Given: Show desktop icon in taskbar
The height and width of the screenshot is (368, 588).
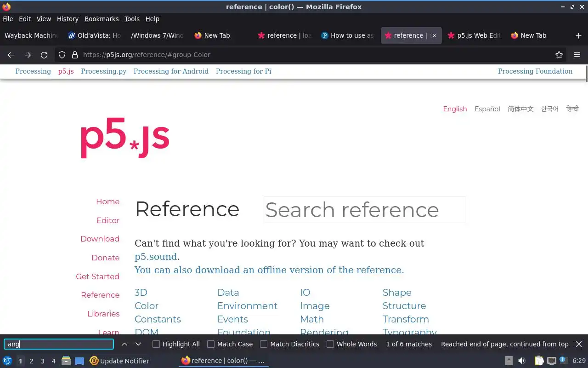Looking at the screenshot, I should pos(79,361).
